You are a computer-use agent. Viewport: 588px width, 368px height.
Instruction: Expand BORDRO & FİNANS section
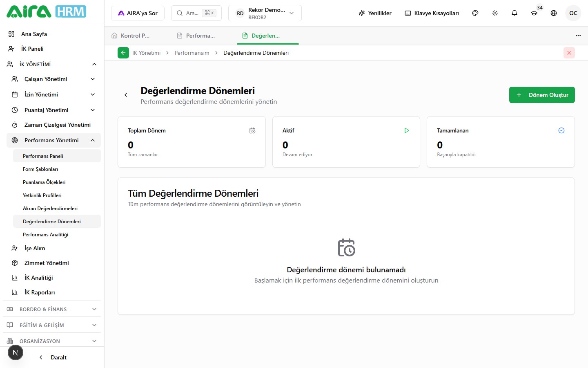pyautogui.click(x=52, y=309)
